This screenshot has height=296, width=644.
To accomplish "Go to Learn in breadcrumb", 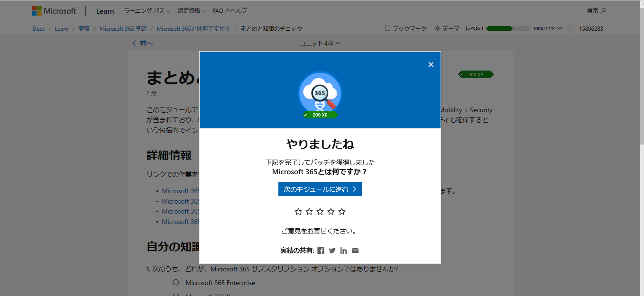I will pyautogui.click(x=62, y=29).
